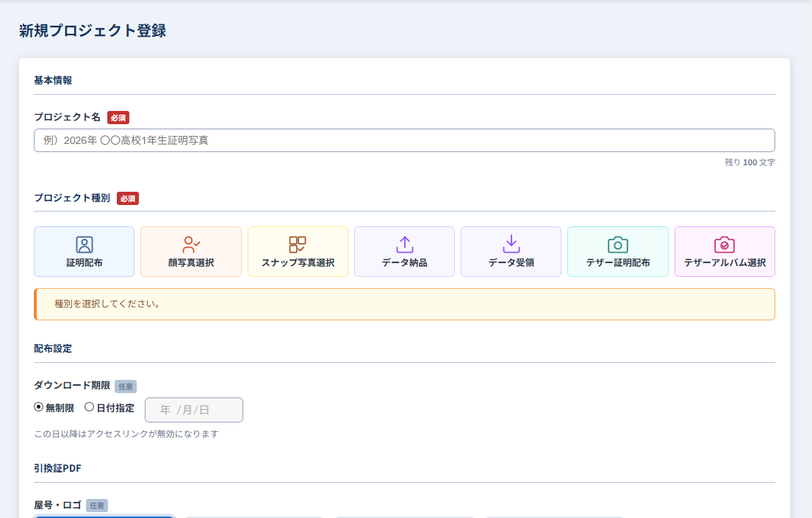Click the 引換証PDF section heading

pyautogui.click(x=57, y=468)
